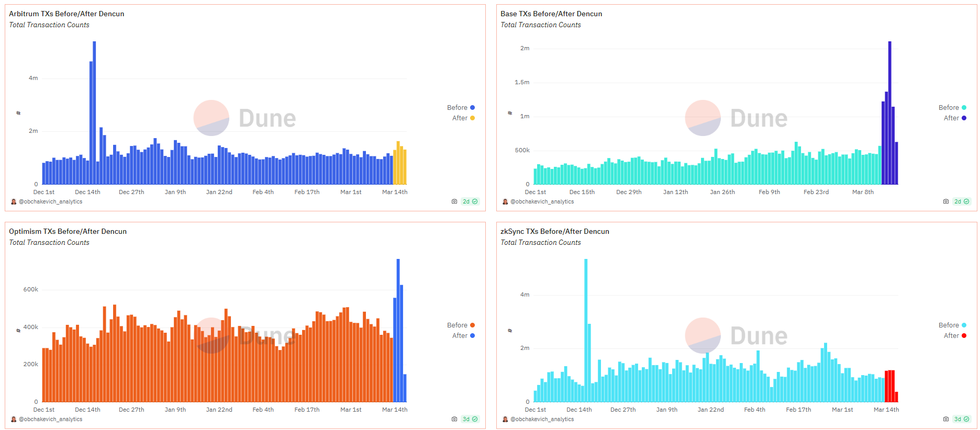Screen dimensions: 980x430
Task: Open @obchakevich_analytics profile link under the Optimism chart
Action: (x=51, y=419)
